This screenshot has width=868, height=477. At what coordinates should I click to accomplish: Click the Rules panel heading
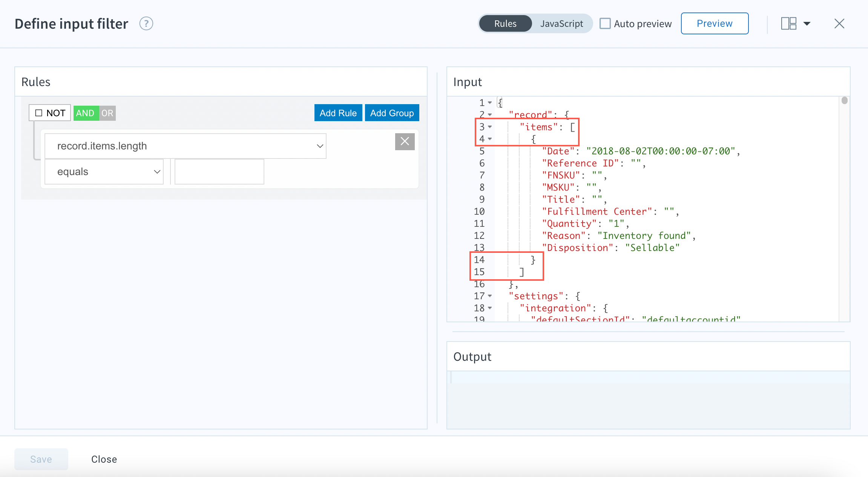pos(36,82)
